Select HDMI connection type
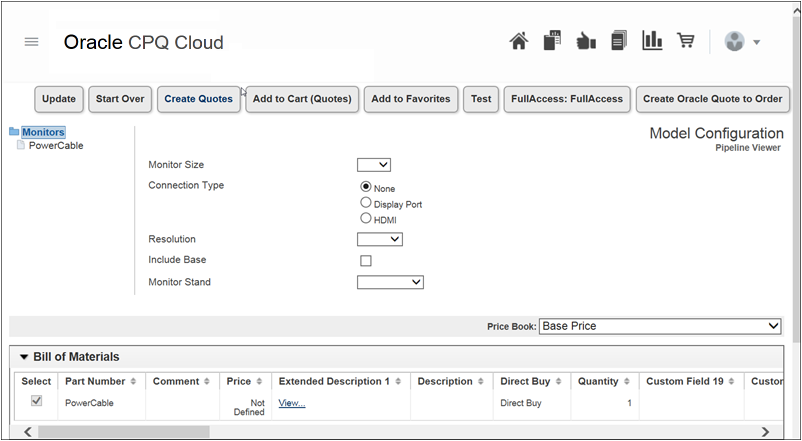Image resolution: width=802 pixels, height=441 pixels. click(x=365, y=218)
